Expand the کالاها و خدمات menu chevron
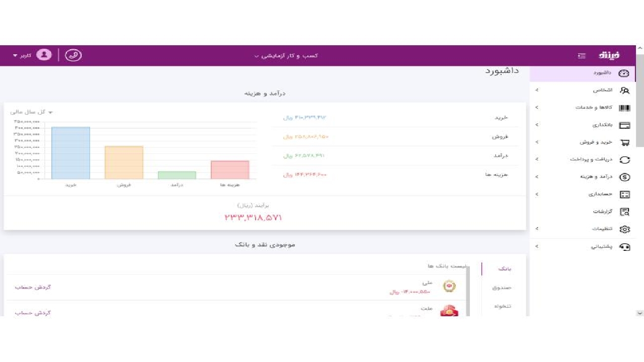 (537, 107)
